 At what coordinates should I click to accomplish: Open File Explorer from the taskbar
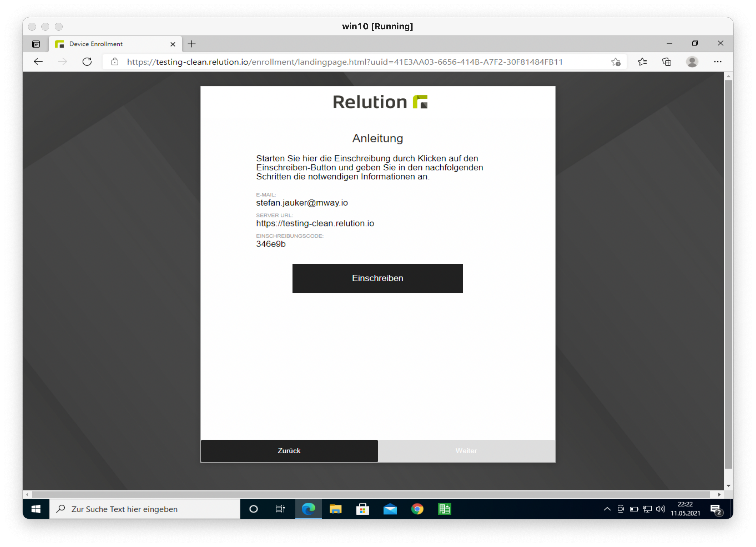point(335,509)
